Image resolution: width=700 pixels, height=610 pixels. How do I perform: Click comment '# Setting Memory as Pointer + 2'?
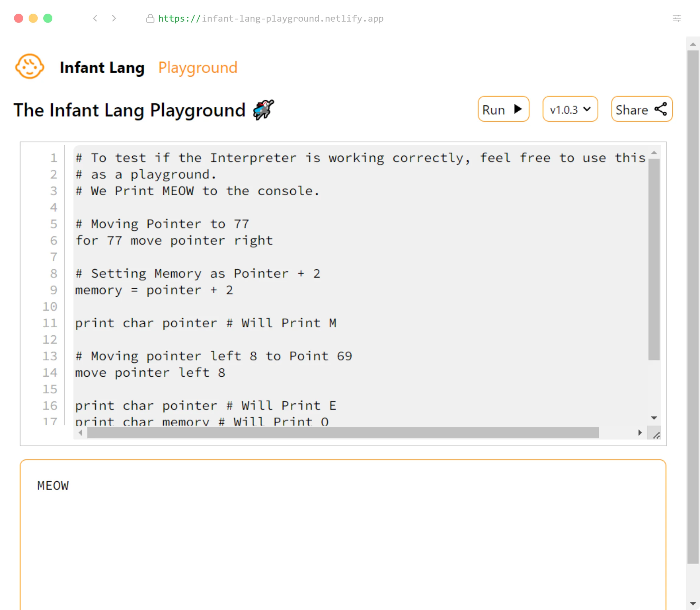[x=198, y=274]
